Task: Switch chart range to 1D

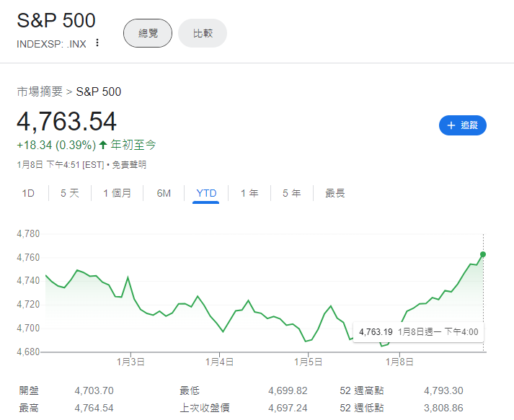Action: 28,193
